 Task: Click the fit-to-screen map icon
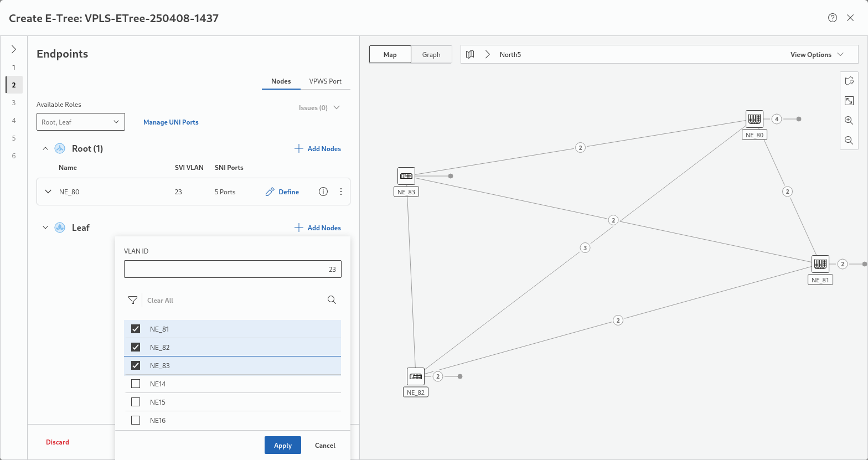point(849,101)
